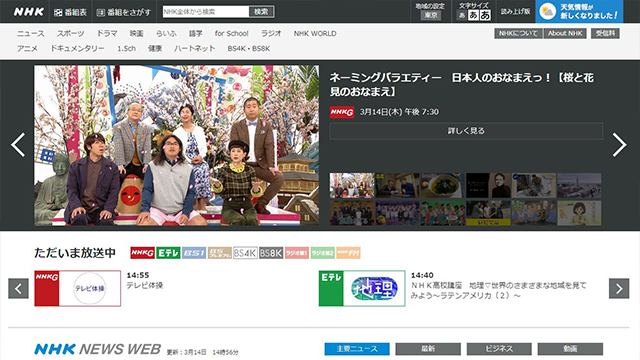The height and width of the screenshot is (360, 640).
Task: Switch to the 主要ニュース tab
Action: coord(357,349)
